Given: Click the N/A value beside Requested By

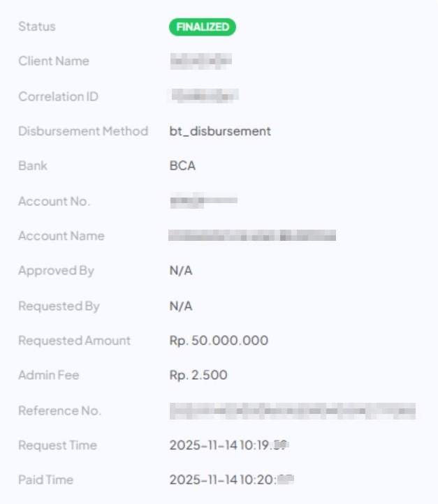Looking at the screenshot, I should [181, 306].
